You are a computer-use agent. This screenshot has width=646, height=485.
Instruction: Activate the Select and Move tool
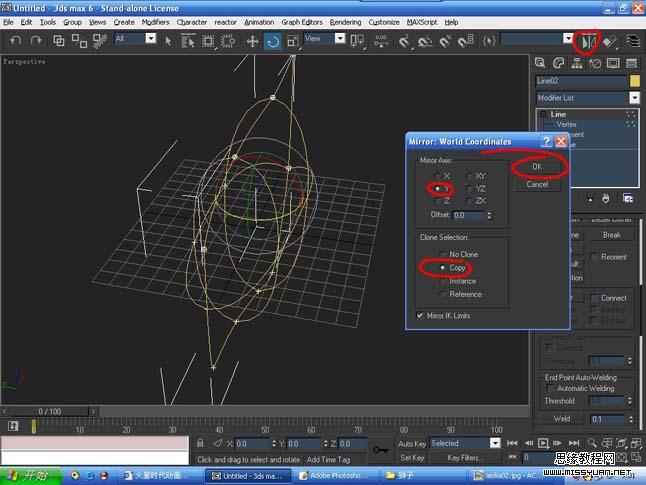tap(252, 41)
